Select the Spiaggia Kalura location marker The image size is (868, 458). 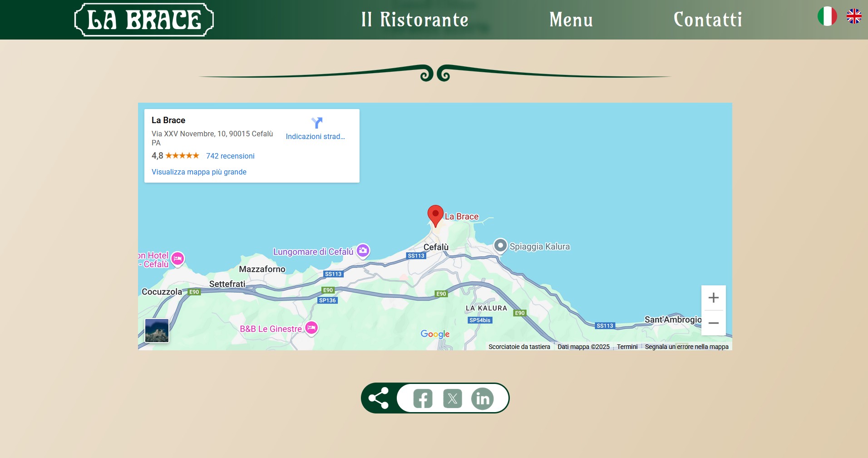tap(500, 245)
